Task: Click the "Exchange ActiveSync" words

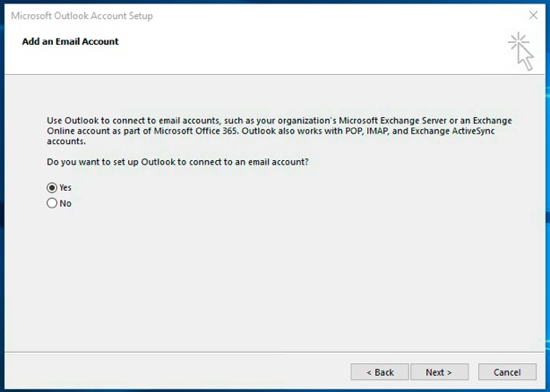Action: [452, 131]
